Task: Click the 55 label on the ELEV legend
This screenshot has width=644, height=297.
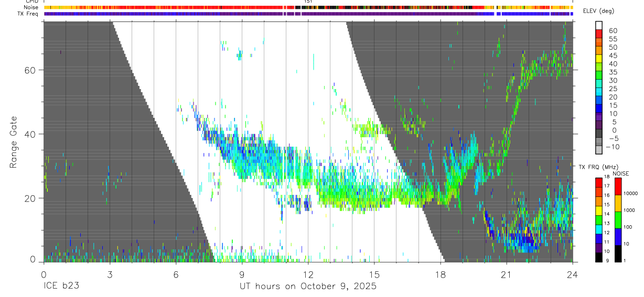Action: point(613,39)
